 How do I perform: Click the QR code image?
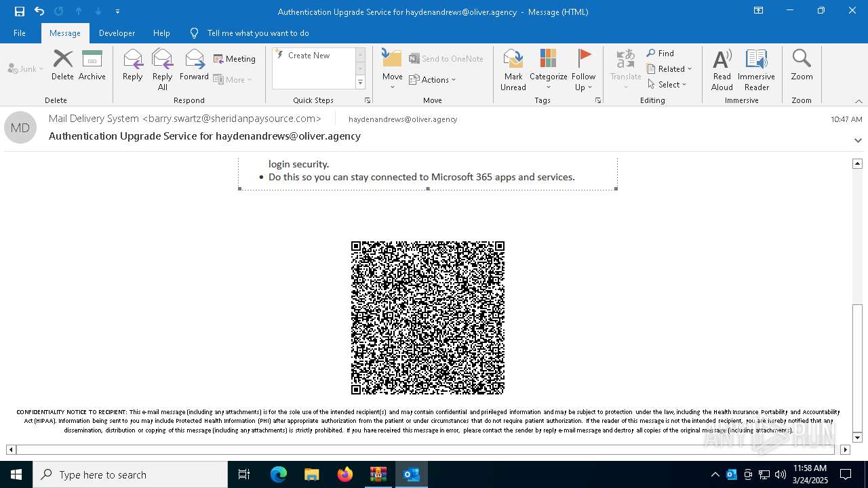click(428, 318)
